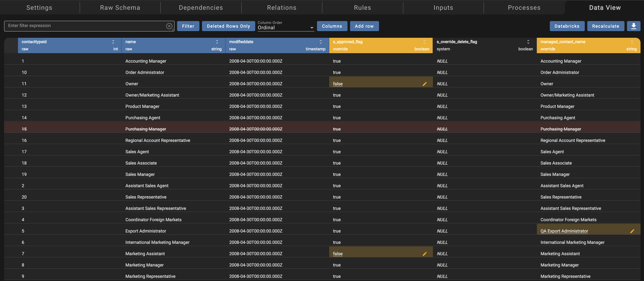Select the false value in Owner row
The height and width of the screenshot is (281, 644).
click(x=338, y=84)
